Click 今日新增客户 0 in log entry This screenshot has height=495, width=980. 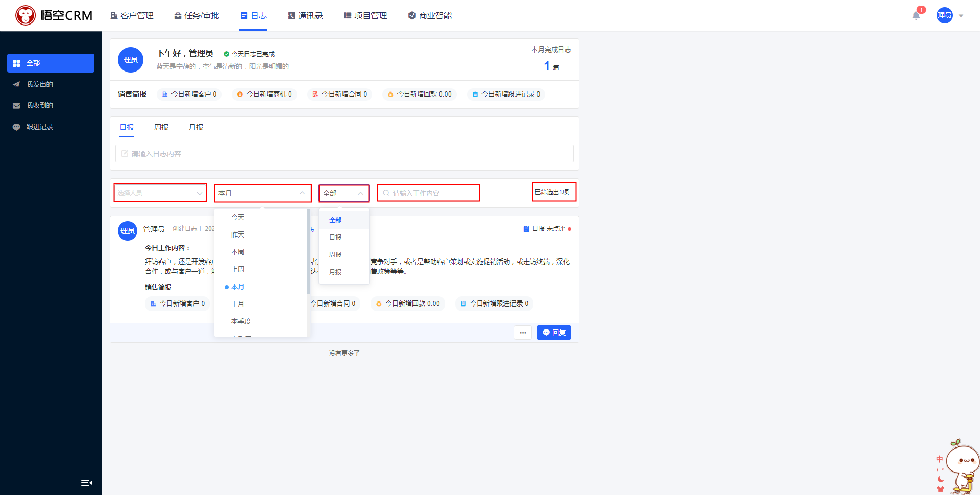pyautogui.click(x=178, y=303)
